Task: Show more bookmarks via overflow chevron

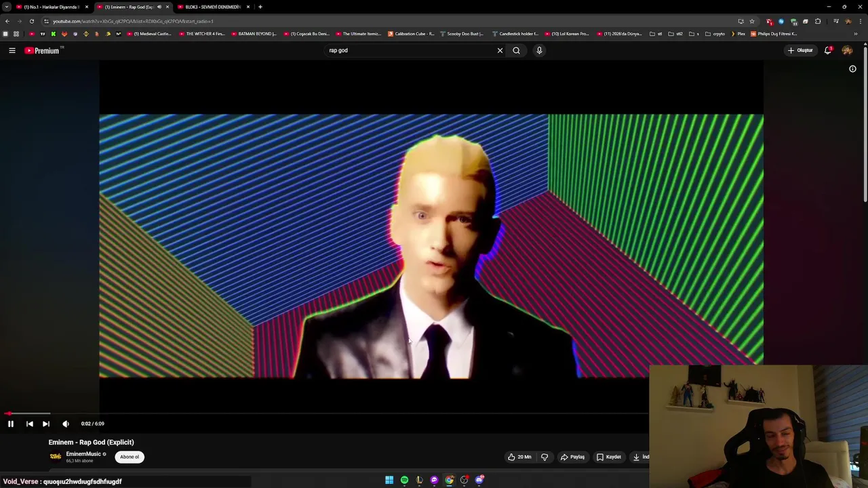Action: coord(856,34)
